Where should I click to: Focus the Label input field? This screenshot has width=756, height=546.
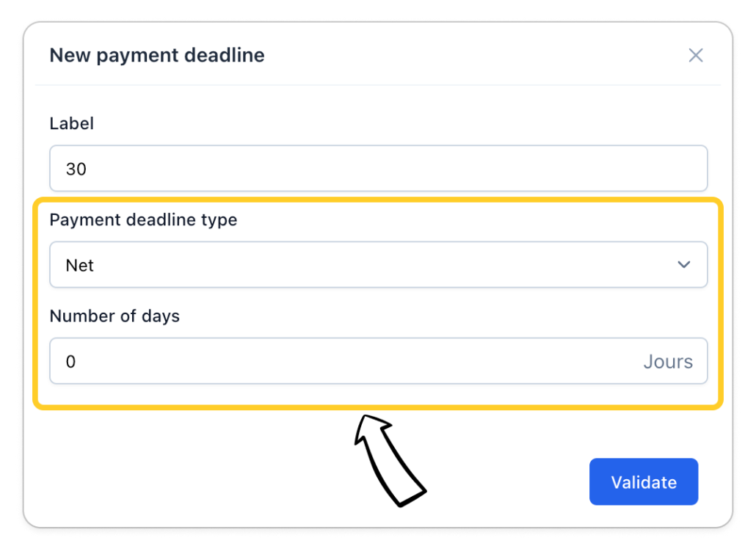(x=378, y=169)
